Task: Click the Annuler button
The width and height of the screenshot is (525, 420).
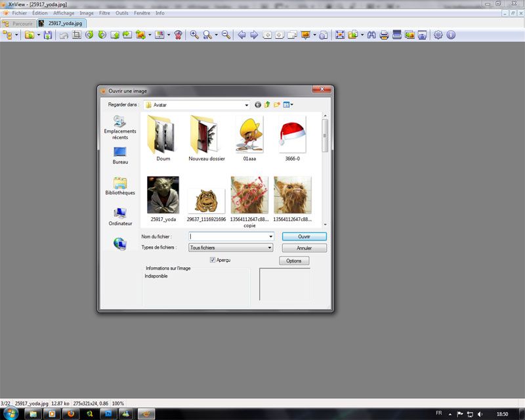Action: [x=304, y=248]
